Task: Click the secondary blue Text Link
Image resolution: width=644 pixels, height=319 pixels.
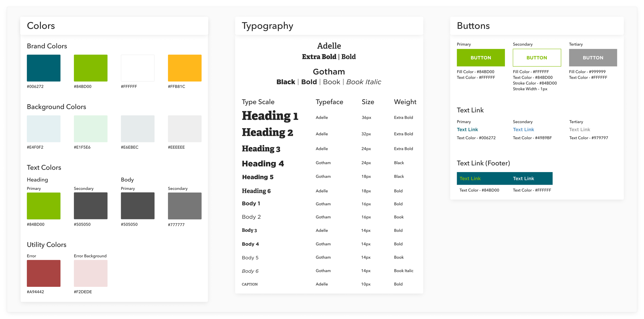Action: (x=523, y=129)
